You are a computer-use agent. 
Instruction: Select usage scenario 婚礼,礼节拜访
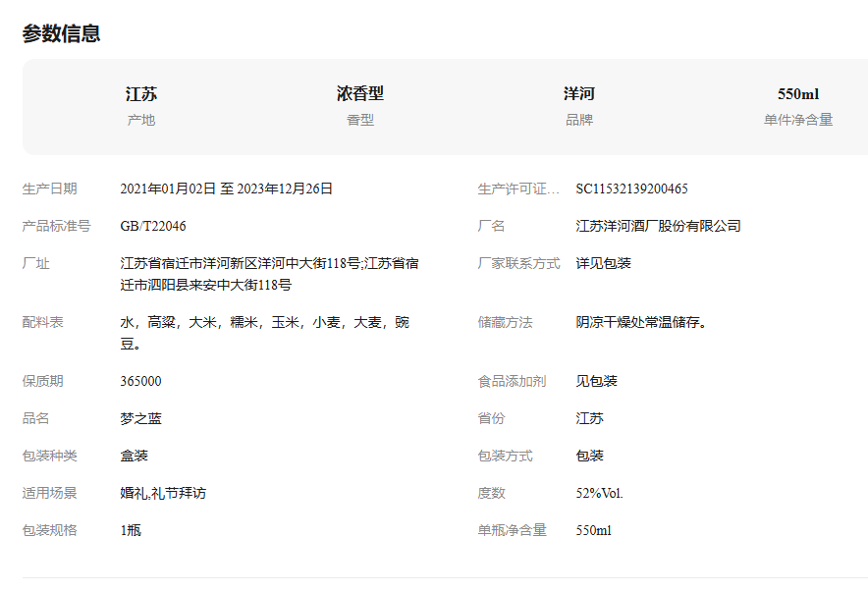tap(163, 493)
